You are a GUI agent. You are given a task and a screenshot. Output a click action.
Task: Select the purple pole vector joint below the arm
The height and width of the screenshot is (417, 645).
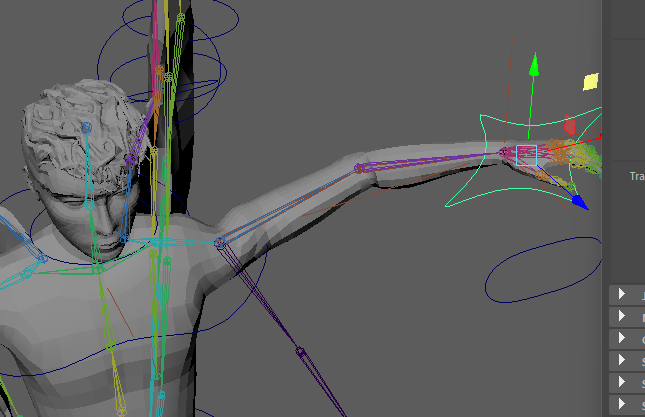[x=299, y=351]
